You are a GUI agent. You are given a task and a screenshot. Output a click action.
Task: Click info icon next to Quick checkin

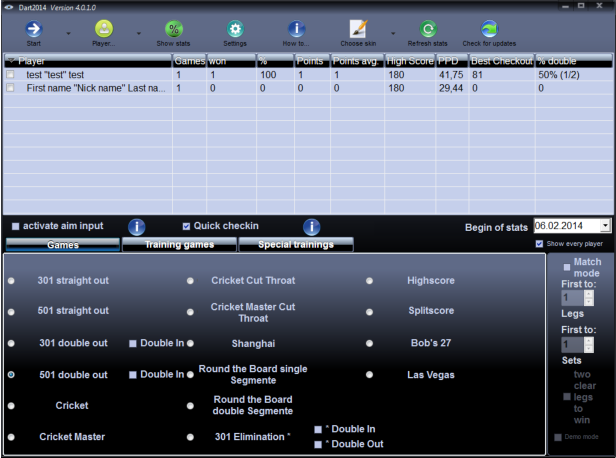311,227
